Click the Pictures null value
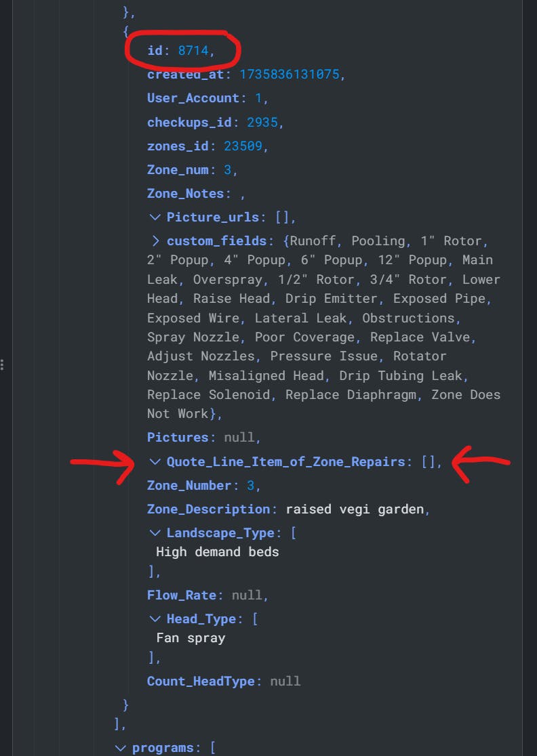Viewport: 537px width, 756px height. [x=239, y=438]
